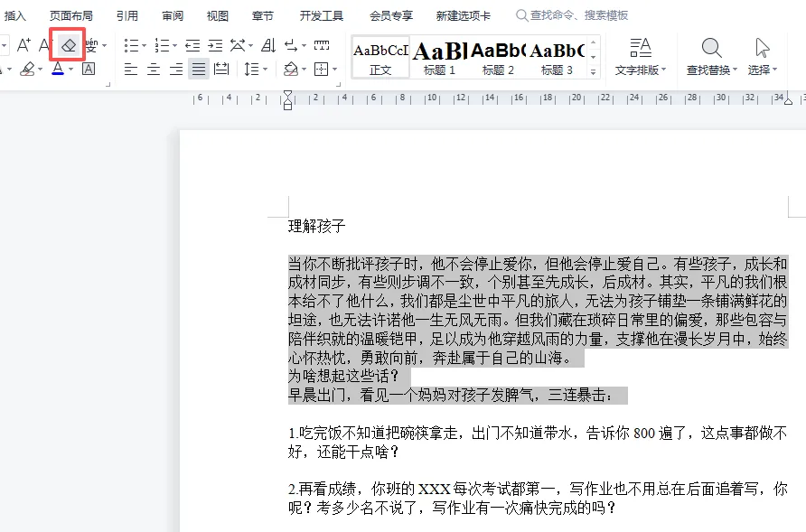Expand the styles gallery list
The width and height of the screenshot is (806, 532).
[x=593, y=72]
